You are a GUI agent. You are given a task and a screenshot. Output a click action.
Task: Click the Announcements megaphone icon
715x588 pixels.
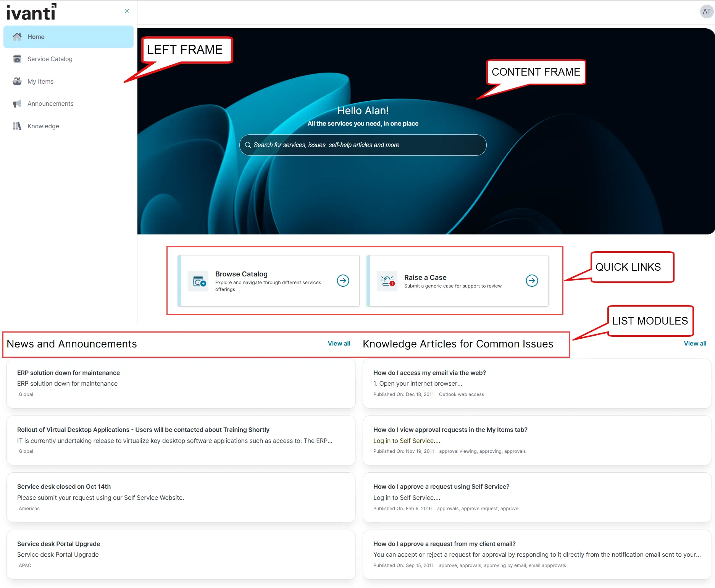pos(17,103)
